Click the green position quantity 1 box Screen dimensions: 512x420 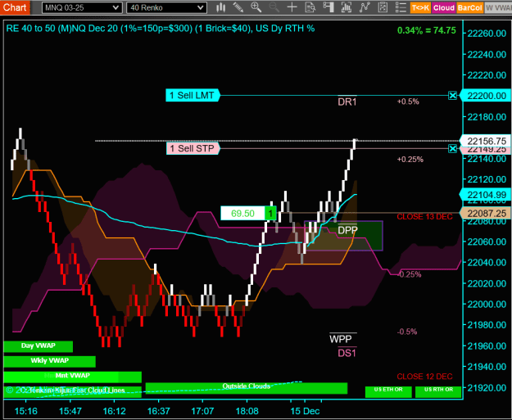point(270,214)
